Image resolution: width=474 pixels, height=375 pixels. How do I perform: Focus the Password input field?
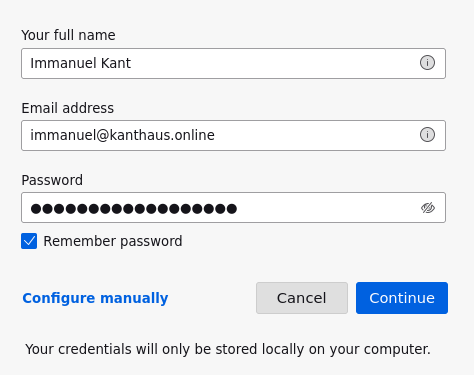coord(233,207)
